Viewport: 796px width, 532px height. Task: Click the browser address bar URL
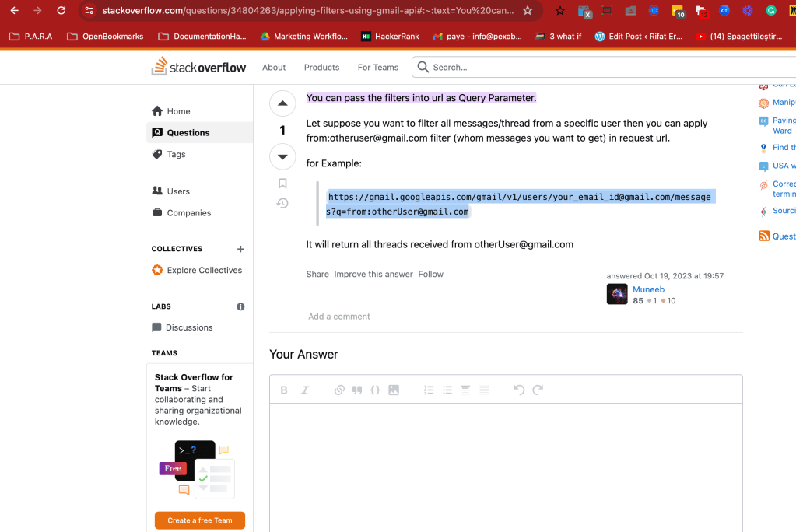[x=307, y=10]
